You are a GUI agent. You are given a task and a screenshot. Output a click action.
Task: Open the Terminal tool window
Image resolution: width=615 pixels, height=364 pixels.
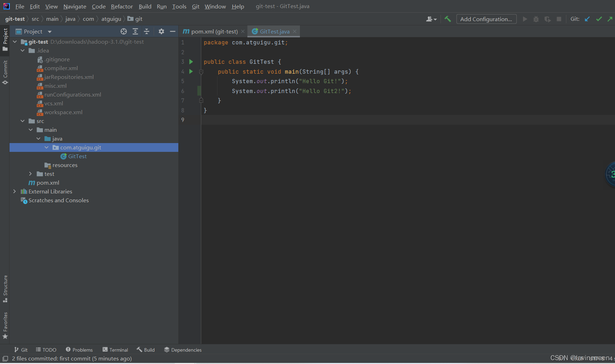[x=115, y=350]
